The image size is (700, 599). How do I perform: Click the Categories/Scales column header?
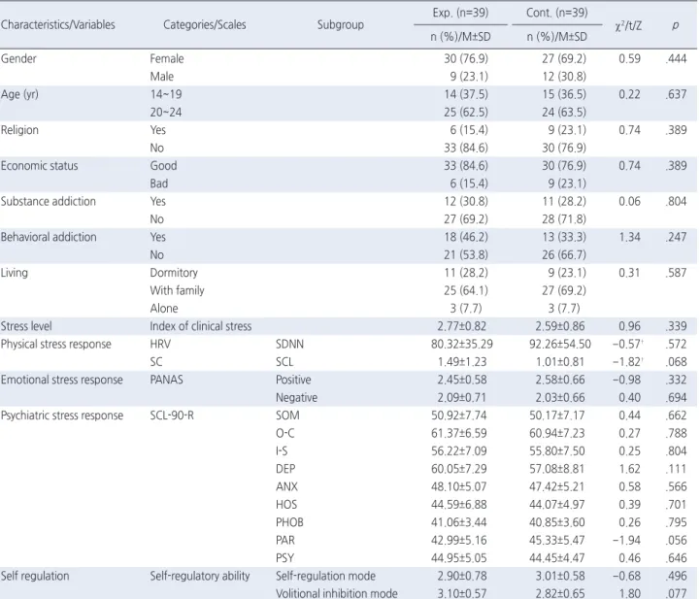[205, 24]
